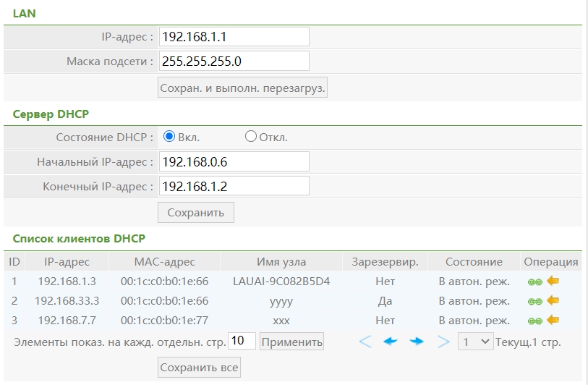Focus the items per page field showing 10
The height and width of the screenshot is (385, 588).
tap(242, 341)
